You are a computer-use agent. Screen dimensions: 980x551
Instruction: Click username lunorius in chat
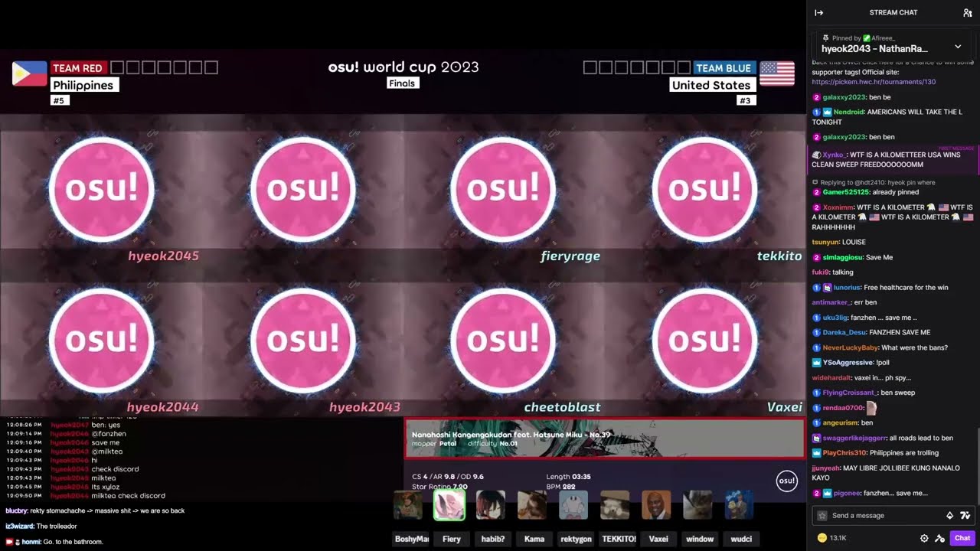coord(847,287)
